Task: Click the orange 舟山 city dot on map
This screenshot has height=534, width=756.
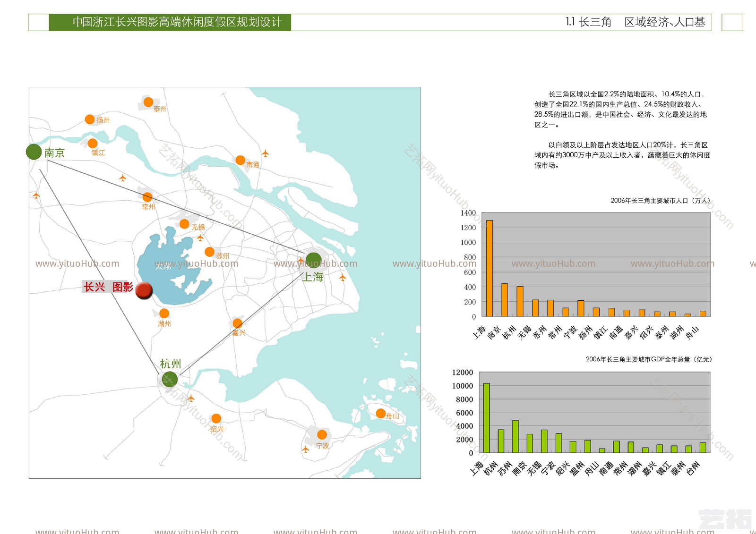Action: click(x=380, y=414)
